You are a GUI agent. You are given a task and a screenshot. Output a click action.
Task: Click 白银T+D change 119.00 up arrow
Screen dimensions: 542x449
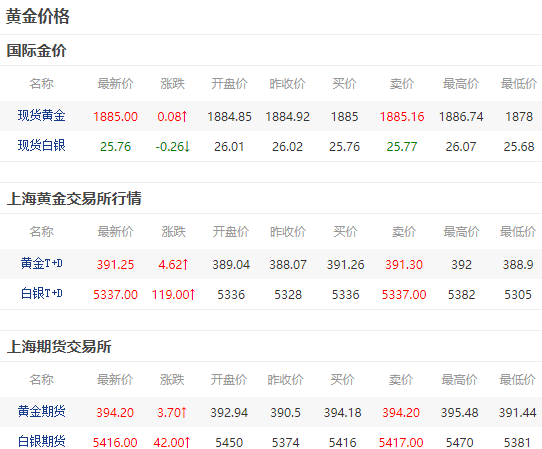click(174, 295)
